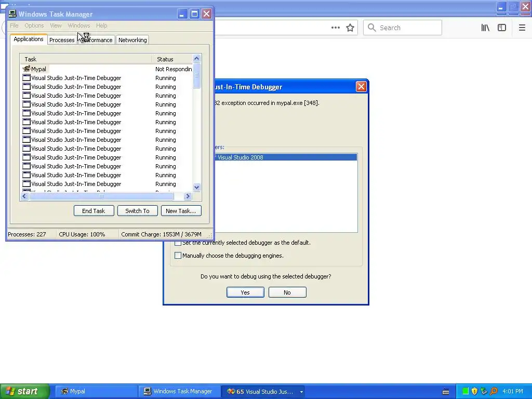Click the 4:01 PM system clock

tap(513, 391)
